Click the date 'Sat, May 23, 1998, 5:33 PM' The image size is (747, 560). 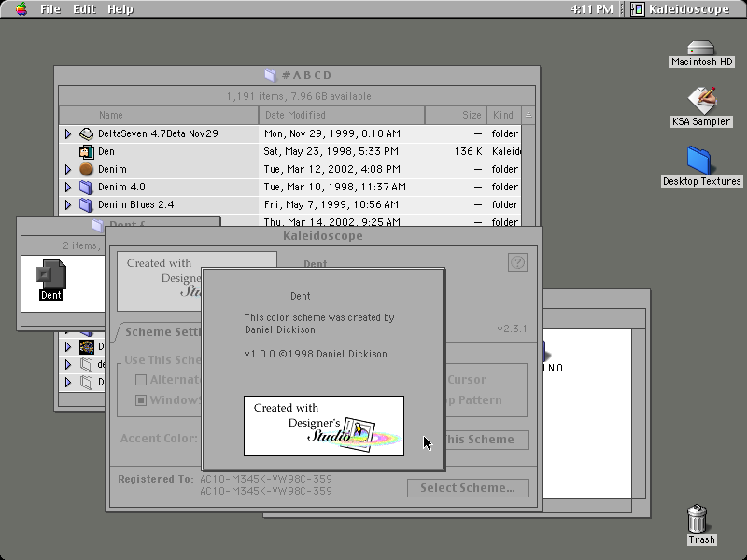click(x=331, y=151)
